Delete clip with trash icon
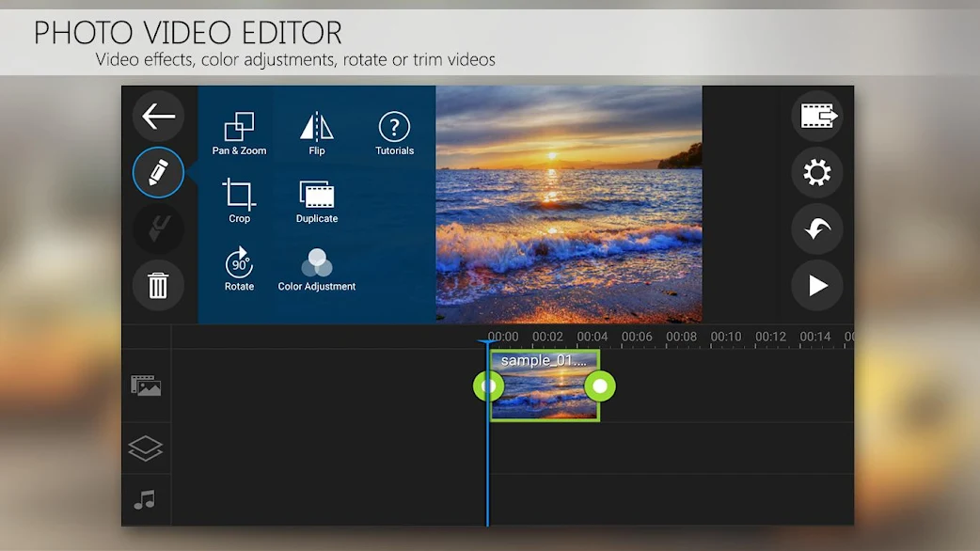The image size is (980, 551). (158, 286)
